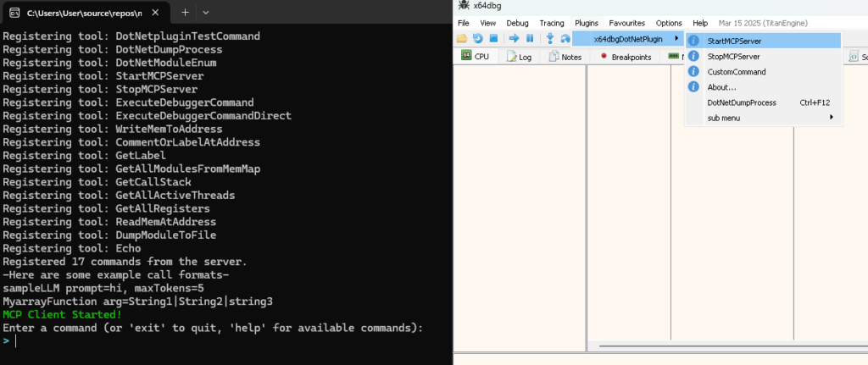Click 'MCP Client Started!' green text
868x365 pixels.
pos(63,315)
